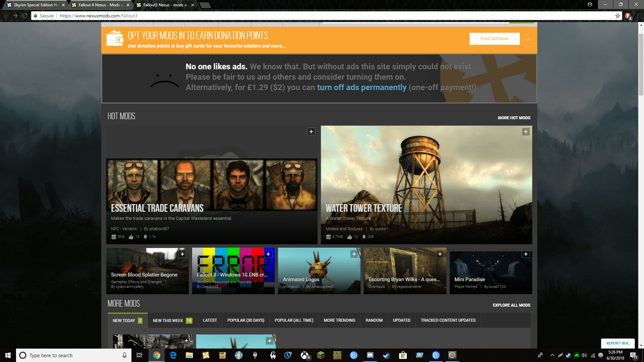Select the Tracked Content Updates tab
644x362 pixels.
pos(448,320)
